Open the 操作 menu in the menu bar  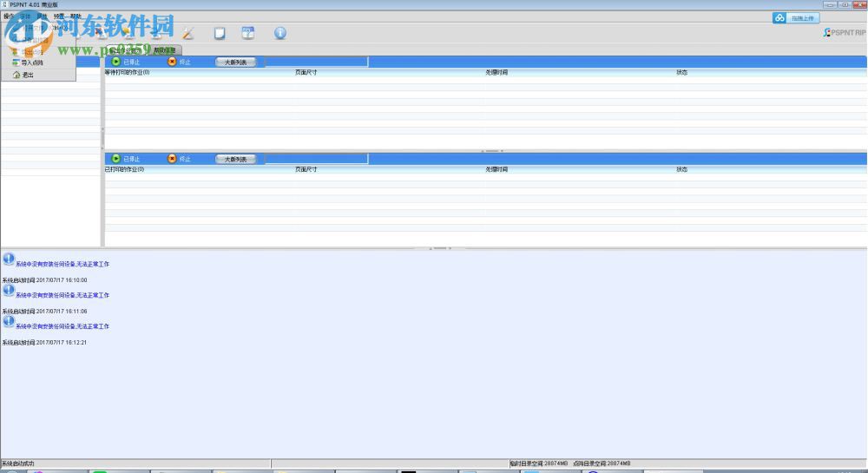tap(9, 16)
